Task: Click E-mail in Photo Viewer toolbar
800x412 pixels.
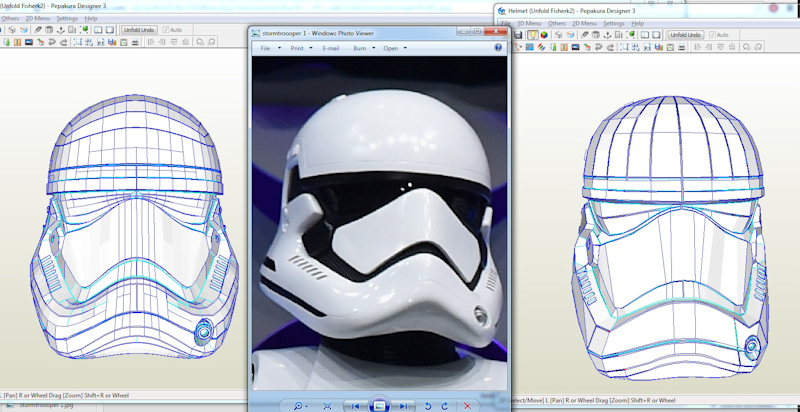Action: coord(331,48)
